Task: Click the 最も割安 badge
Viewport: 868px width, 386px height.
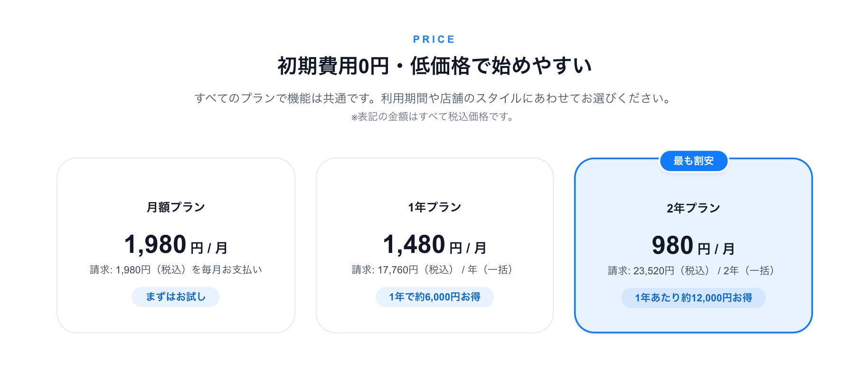Action: [x=693, y=161]
